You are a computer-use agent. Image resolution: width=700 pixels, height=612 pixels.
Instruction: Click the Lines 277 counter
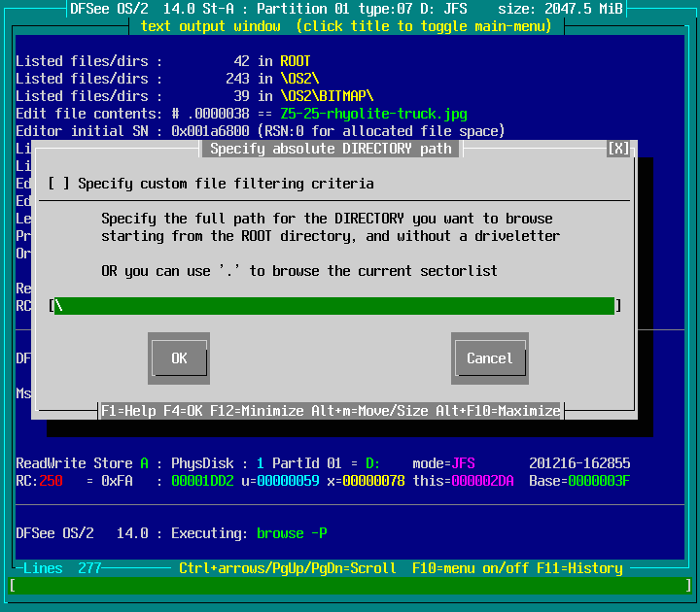tap(62, 568)
